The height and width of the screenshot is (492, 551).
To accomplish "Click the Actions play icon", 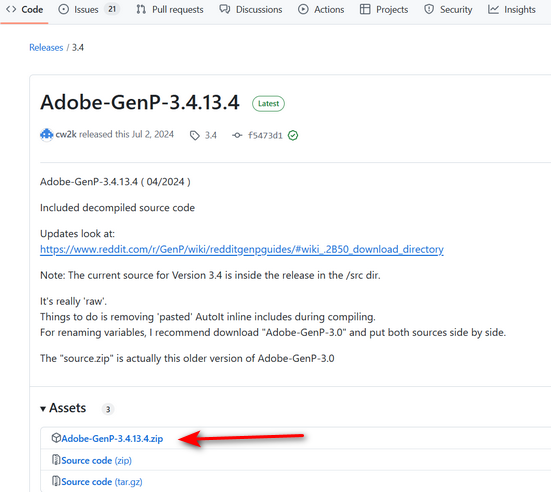I will (x=303, y=9).
